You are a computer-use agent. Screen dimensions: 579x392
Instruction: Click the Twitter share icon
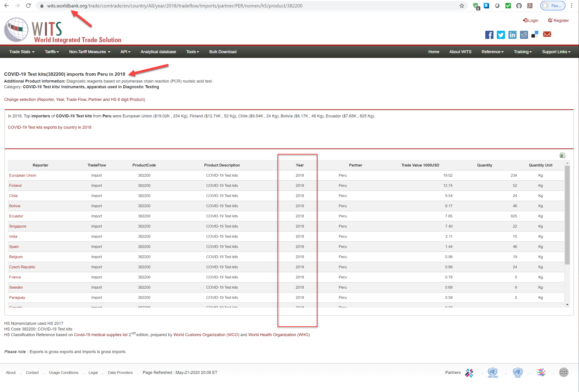click(500, 35)
